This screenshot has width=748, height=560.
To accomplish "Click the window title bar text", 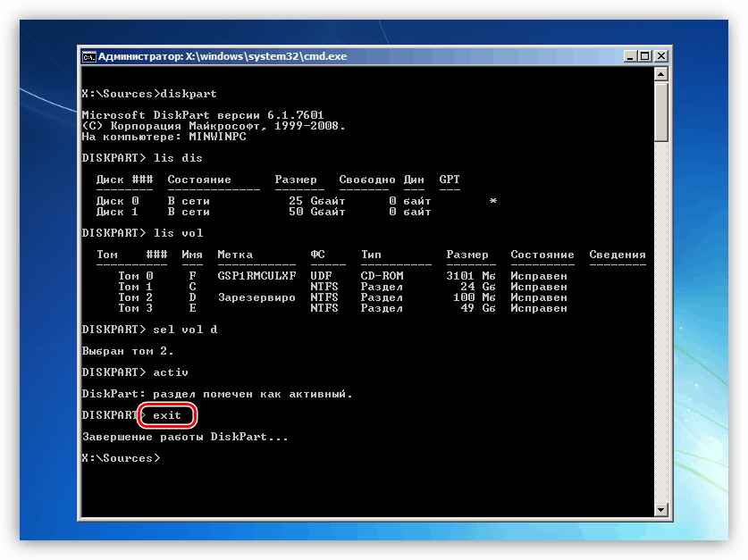I will [223, 56].
